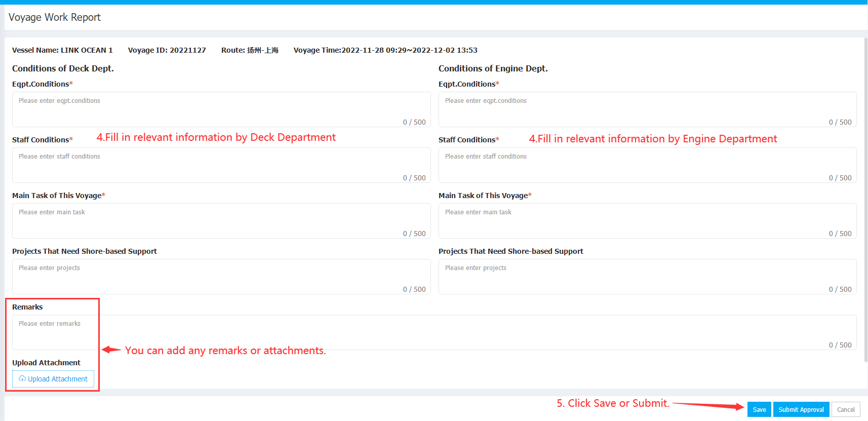Focus Engine Dept. shore-based support projects field
868x421 pixels.
[x=647, y=277]
